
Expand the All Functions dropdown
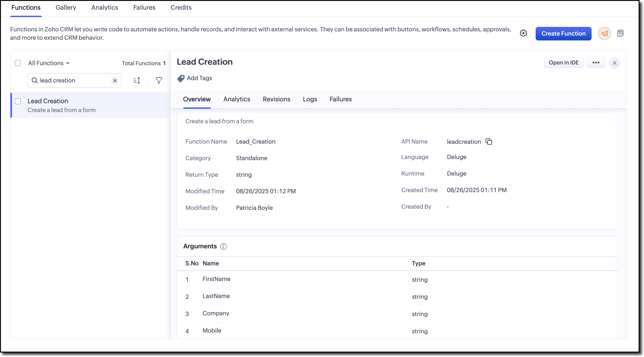click(49, 63)
